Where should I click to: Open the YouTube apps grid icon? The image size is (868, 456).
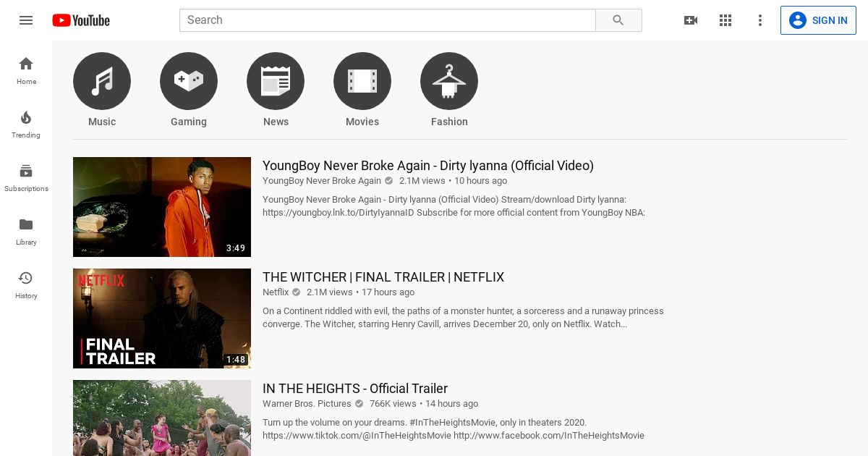pos(726,20)
